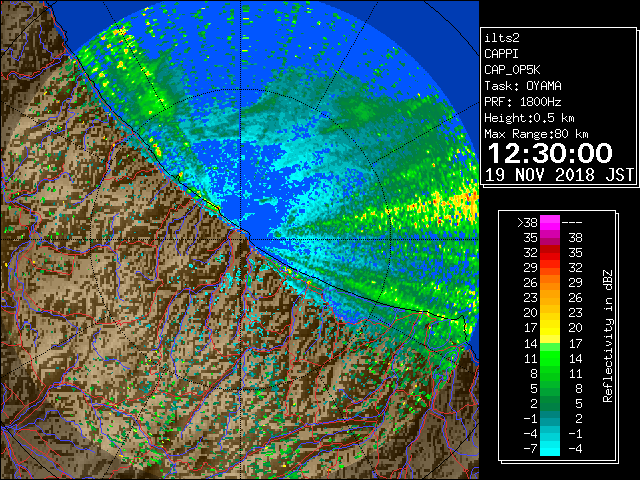Image resolution: width=640 pixels, height=480 pixels.
Task: Click the PRF: 1800Hz line
Action: 523,102
